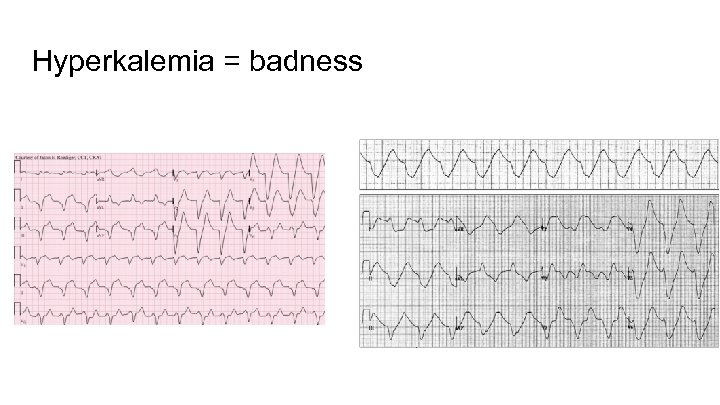This screenshot has height=405, width=720.
Task: Click the aVR lead label on pink ECG
Action: [x=101, y=181]
